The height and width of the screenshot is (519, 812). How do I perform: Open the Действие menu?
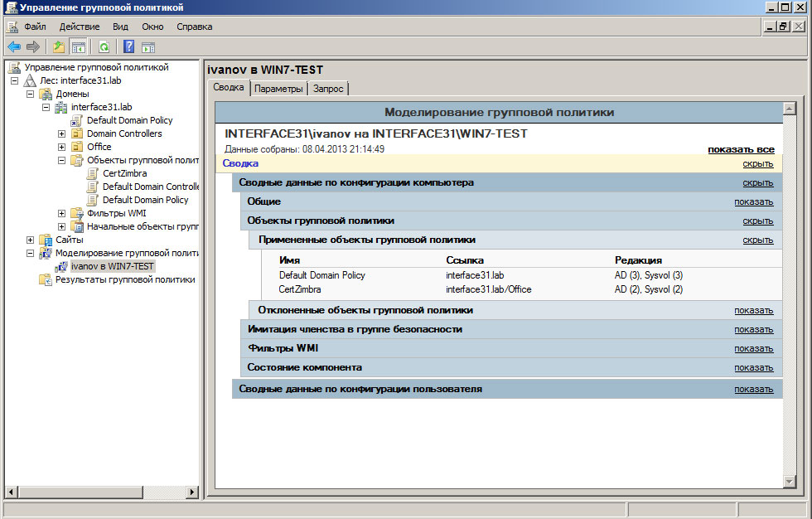(79, 27)
